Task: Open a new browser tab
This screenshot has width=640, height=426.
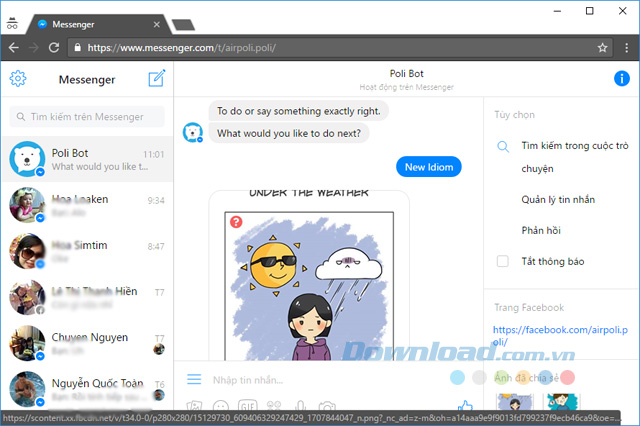Action: point(182,24)
